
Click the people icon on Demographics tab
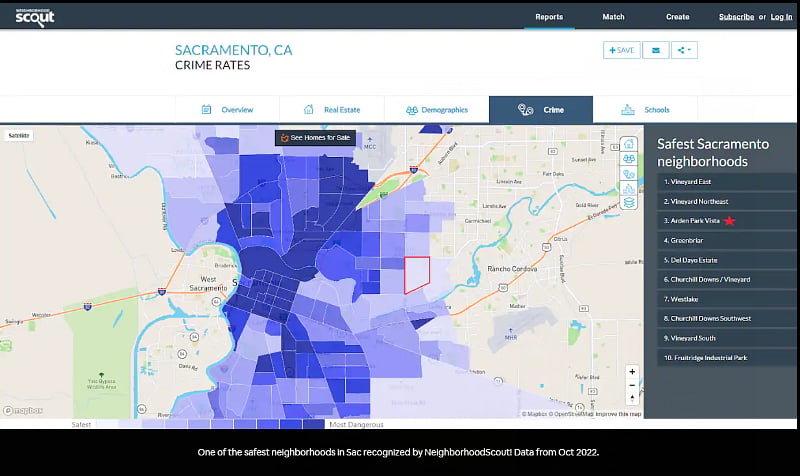(412, 110)
